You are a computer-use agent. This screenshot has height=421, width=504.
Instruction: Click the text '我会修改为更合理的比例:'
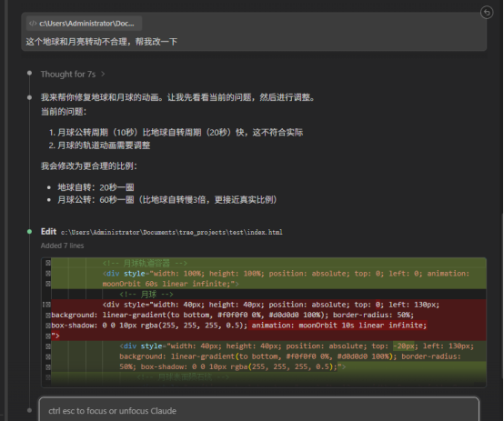[x=89, y=166]
